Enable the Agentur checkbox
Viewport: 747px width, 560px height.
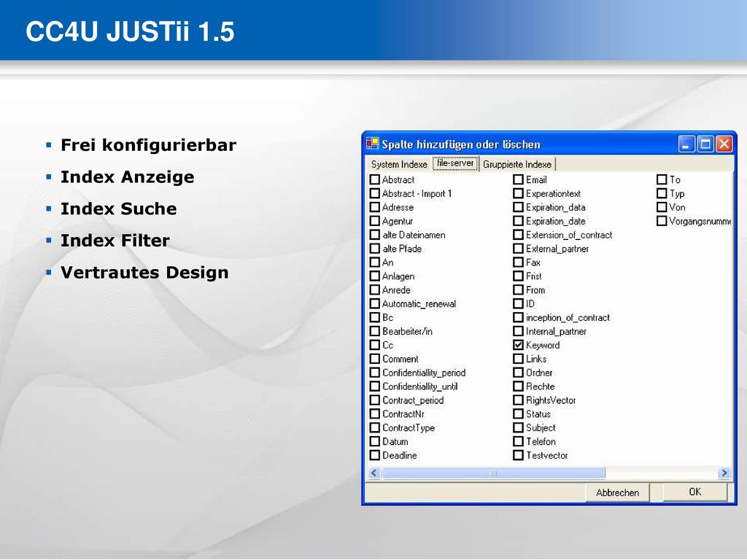click(x=375, y=221)
